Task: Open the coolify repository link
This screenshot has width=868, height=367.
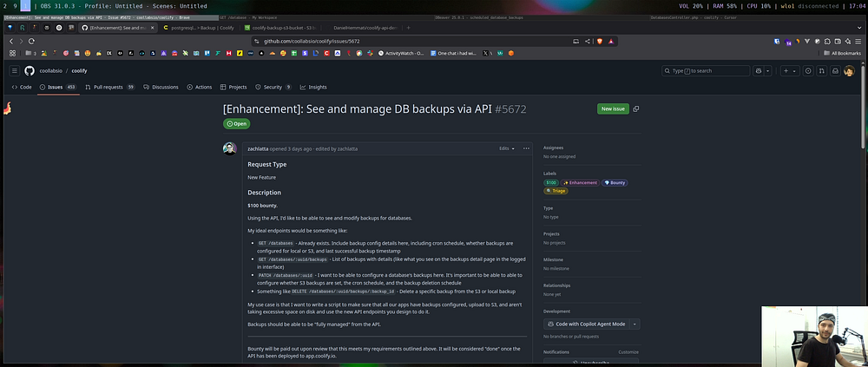Action: click(79, 71)
